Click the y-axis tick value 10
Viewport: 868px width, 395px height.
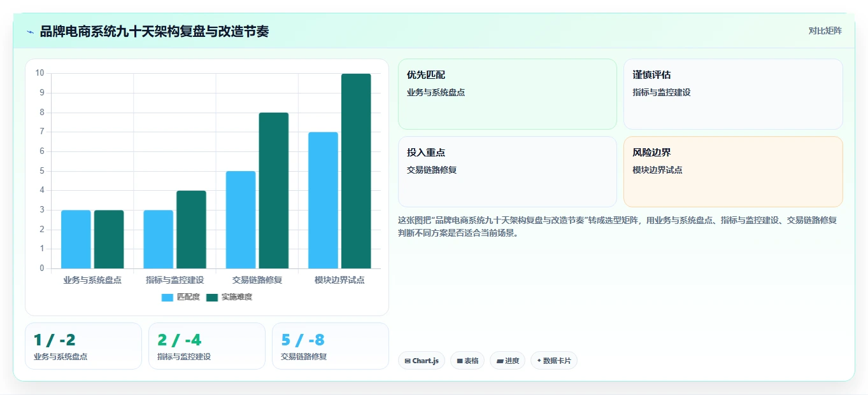click(x=39, y=73)
